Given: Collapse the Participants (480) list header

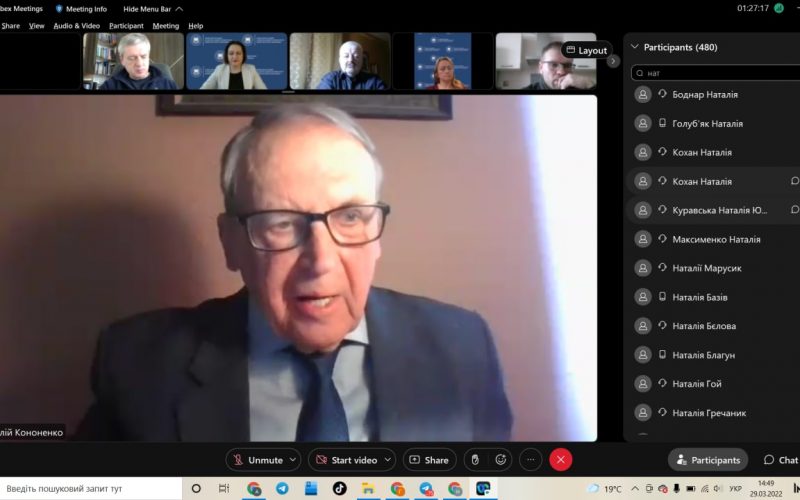Looking at the screenshot, I should [x=633, y=47].
